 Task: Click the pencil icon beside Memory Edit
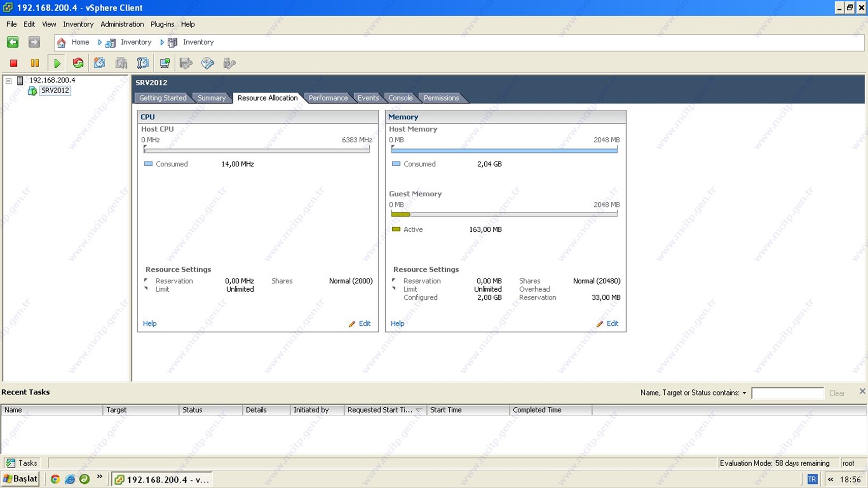pos(600,324)
